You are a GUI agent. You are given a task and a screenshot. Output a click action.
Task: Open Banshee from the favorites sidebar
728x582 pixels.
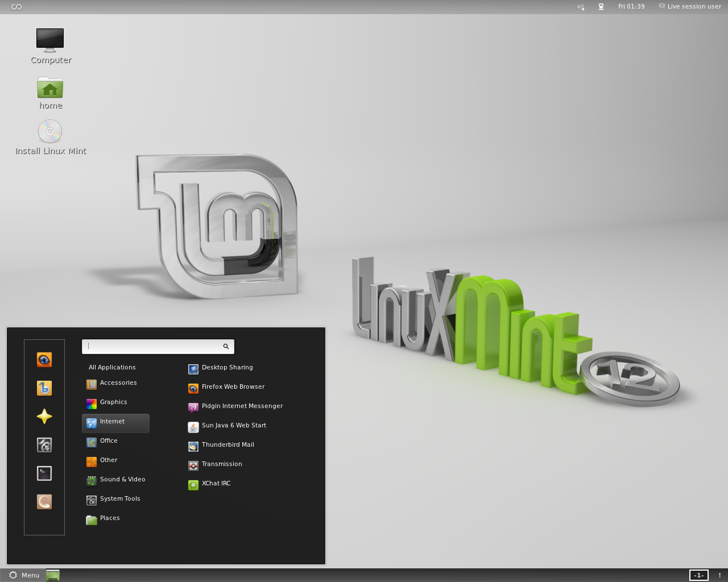pos(44,388)
